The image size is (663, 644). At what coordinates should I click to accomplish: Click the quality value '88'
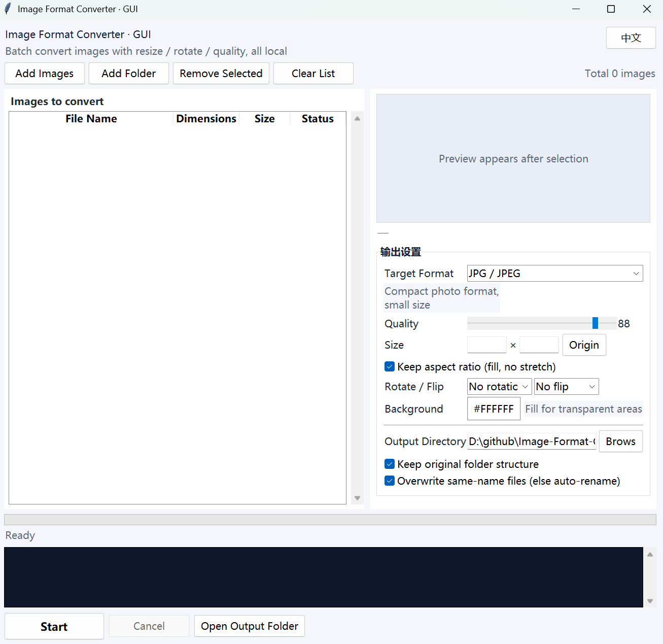coord(624,324)
